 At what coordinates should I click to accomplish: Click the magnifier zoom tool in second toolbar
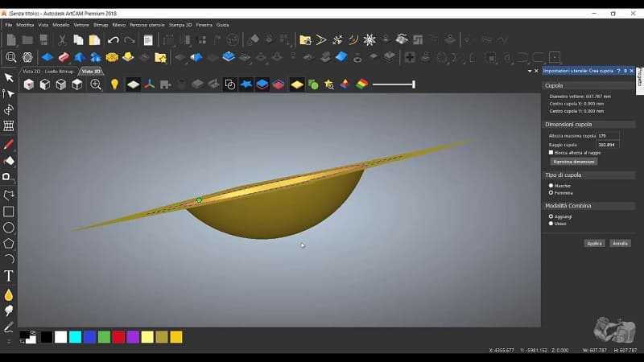click(11, 57)
